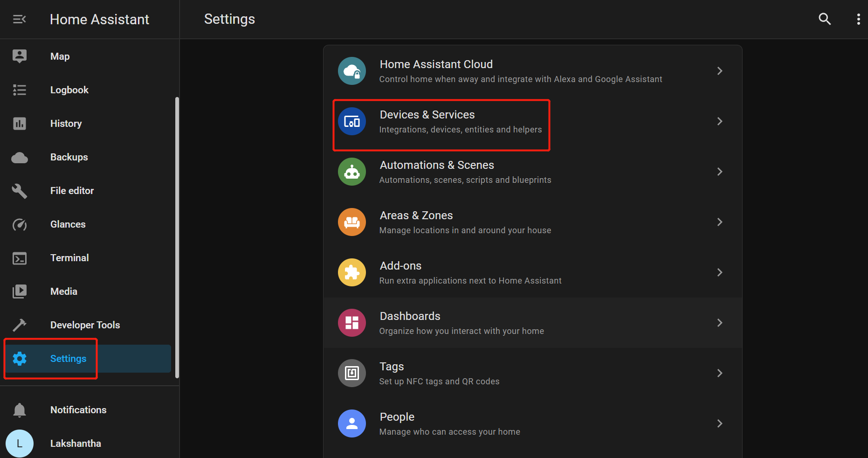The image size is (868, 458).
Task: Click the Home Assistant Cloud icon
Action: pos(352,71)
